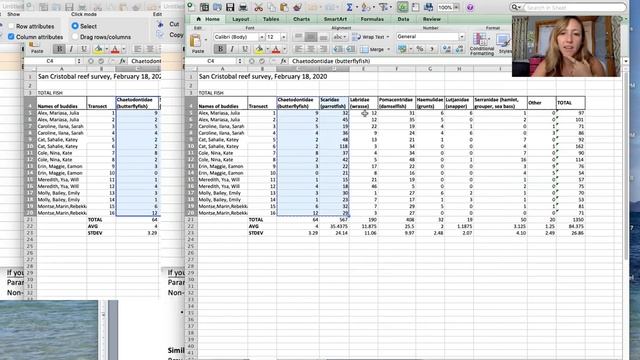Apply Percent style number format
Screen dimensions: 640x360
420,49
